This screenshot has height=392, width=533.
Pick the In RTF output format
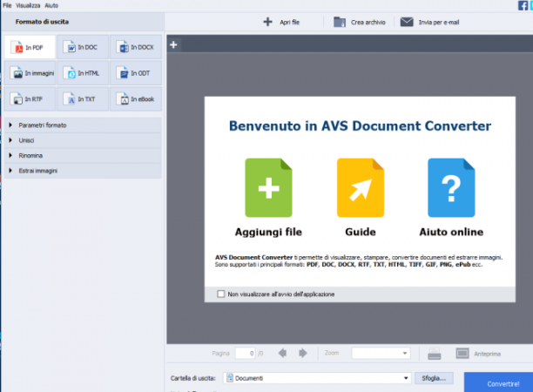[30, 99]
